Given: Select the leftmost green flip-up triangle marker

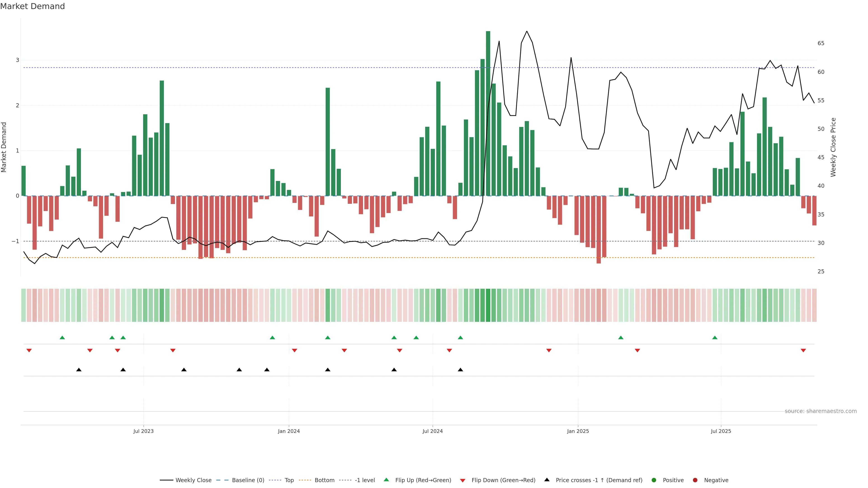Looking at the screenshot, I should (x=62, y=338).
